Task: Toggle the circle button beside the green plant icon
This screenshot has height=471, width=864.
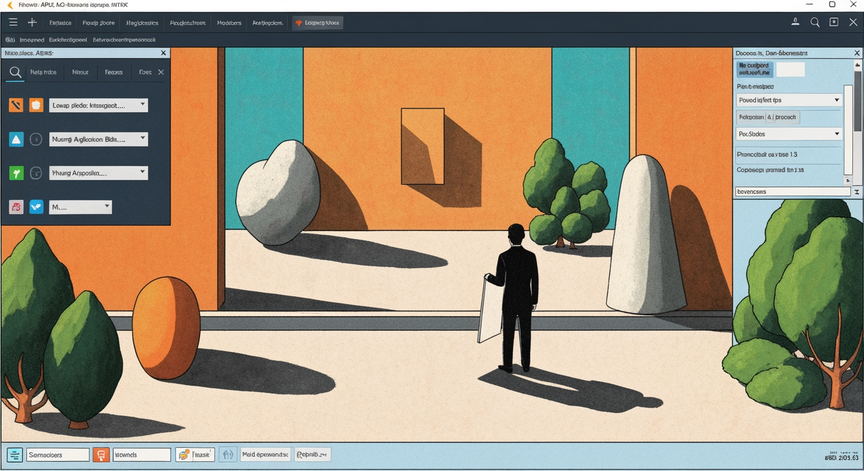Action: click(x=36, y=174)
